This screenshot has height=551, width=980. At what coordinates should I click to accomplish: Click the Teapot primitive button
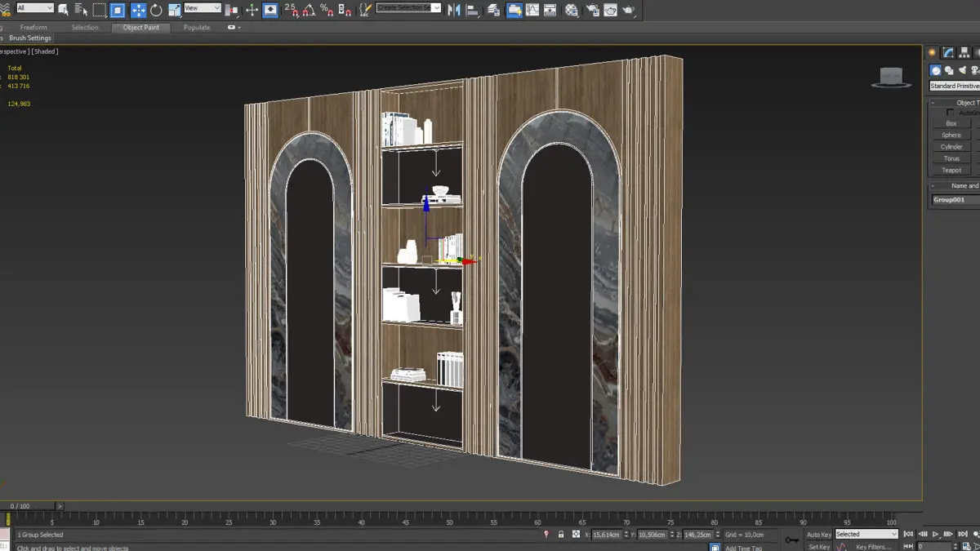[951, 171]
